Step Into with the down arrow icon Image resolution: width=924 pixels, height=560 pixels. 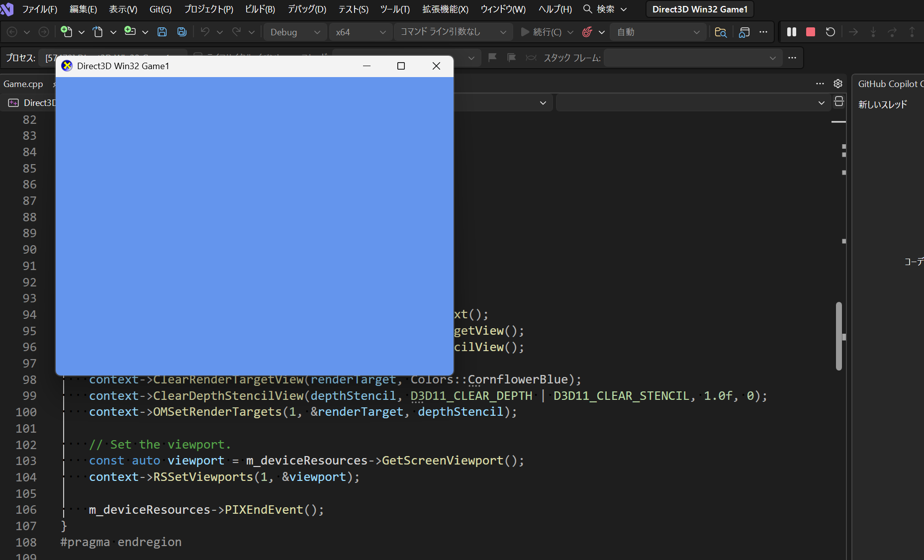pyautogui.click(x=873, y=32)
